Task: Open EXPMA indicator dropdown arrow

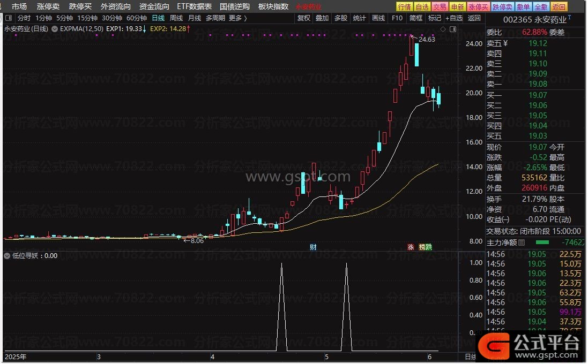Action: tap(55, 29)
